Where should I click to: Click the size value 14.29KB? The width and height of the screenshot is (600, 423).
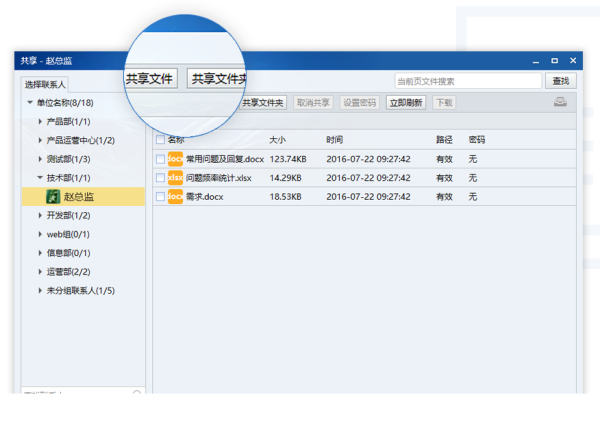(x=285, y=178)
